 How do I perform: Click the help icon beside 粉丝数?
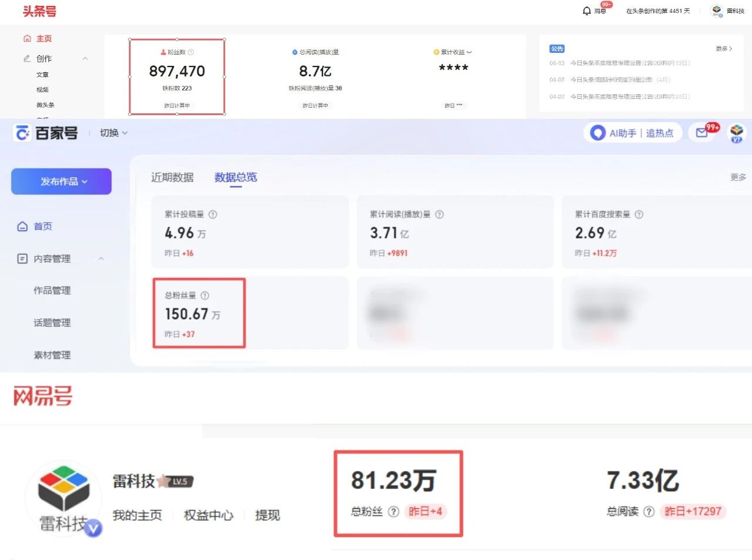tap(191, 52)
